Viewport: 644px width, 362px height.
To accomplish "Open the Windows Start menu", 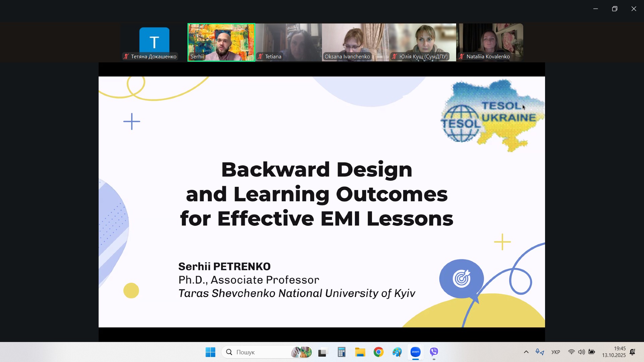I will tap(210, 352).
